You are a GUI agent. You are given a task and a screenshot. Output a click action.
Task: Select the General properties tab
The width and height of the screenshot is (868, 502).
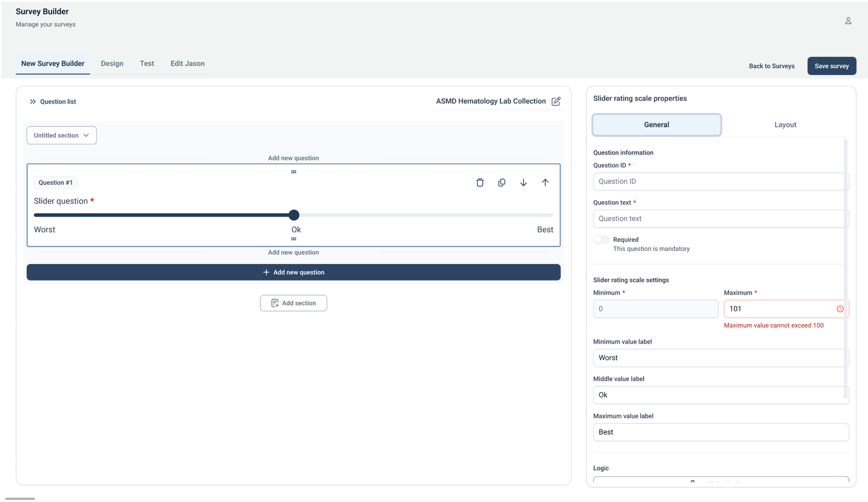coord(656,125)
